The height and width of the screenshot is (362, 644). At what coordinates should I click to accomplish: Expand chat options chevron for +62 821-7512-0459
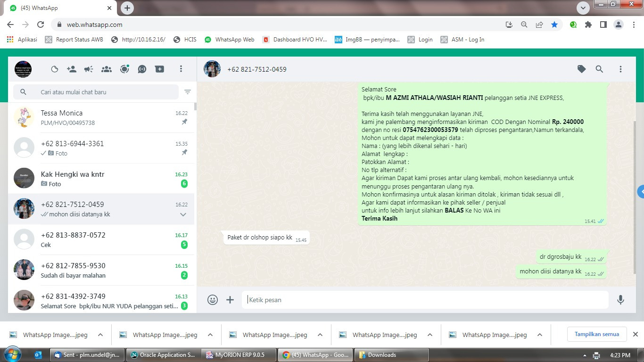coord(183,214)
